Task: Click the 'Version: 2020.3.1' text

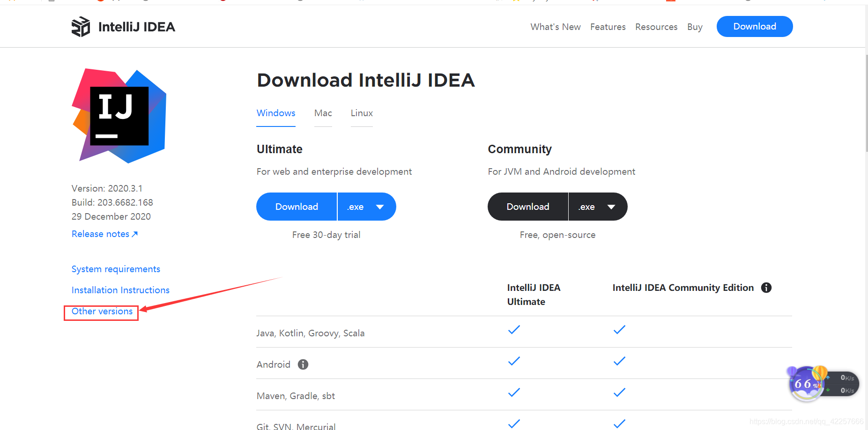Action: click(x=107, y=188)
